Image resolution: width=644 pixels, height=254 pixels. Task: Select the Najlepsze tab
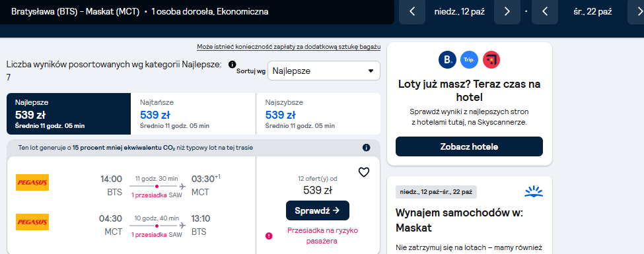[69, 113]
